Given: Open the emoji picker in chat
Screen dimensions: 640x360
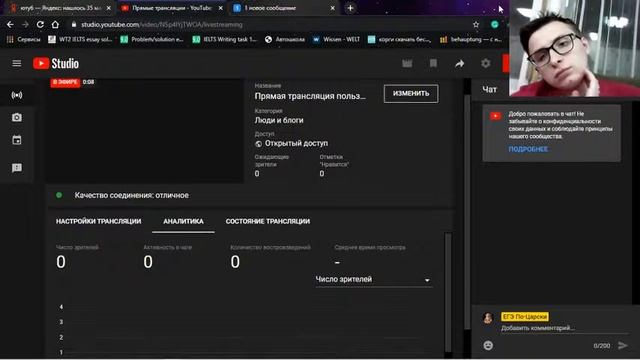Looking at the screenshot, I should [x=488, y=345].
